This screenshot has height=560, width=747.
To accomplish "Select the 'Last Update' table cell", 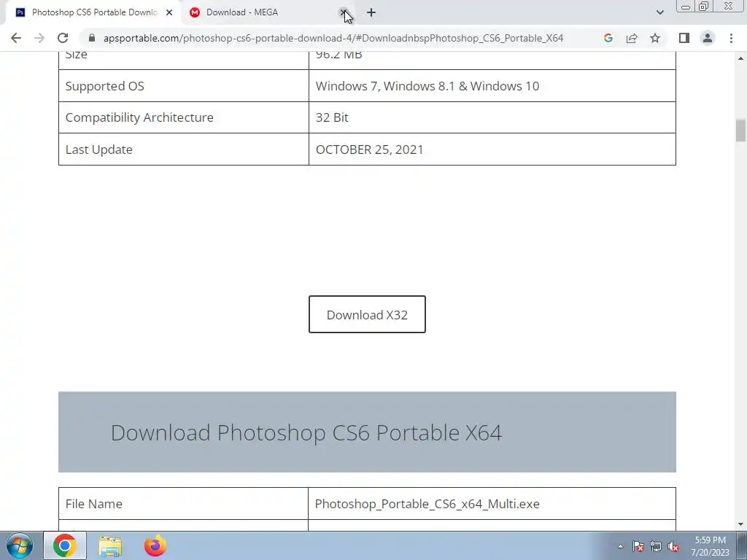I will tap(183, 149).
